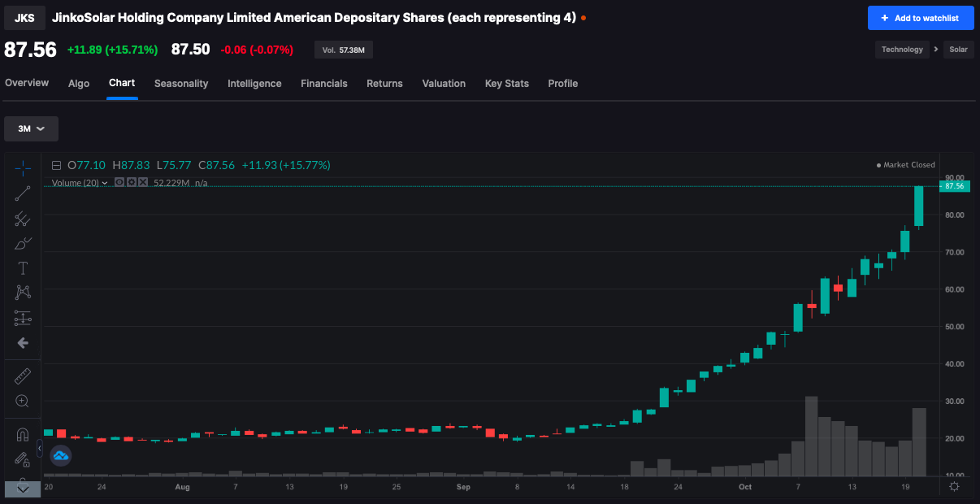This screenshot has height=504, width=980.
Task: Click the Sep label on time axis
Action: 463,487
